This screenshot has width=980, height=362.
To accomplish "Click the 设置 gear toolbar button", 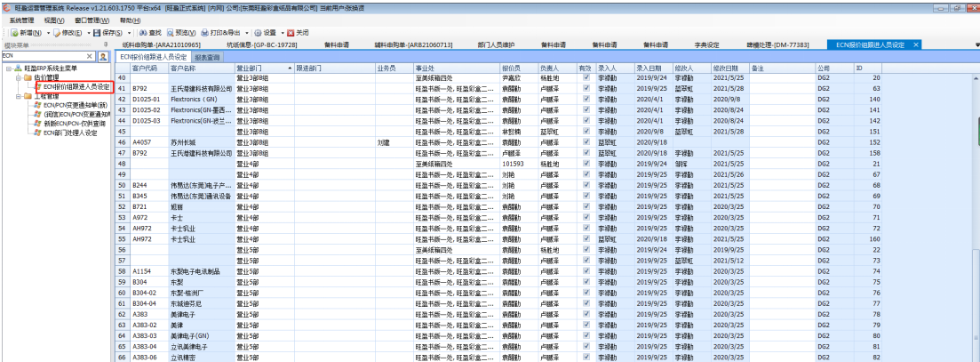I will click(x=265, y=33).
